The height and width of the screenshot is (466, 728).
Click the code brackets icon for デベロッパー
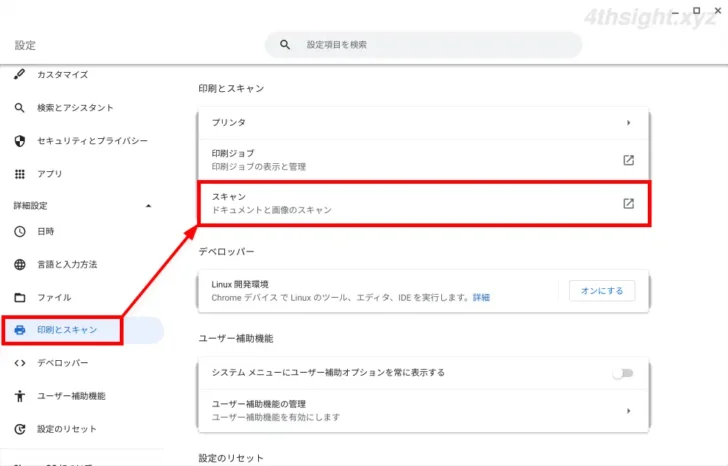[20, 363]
